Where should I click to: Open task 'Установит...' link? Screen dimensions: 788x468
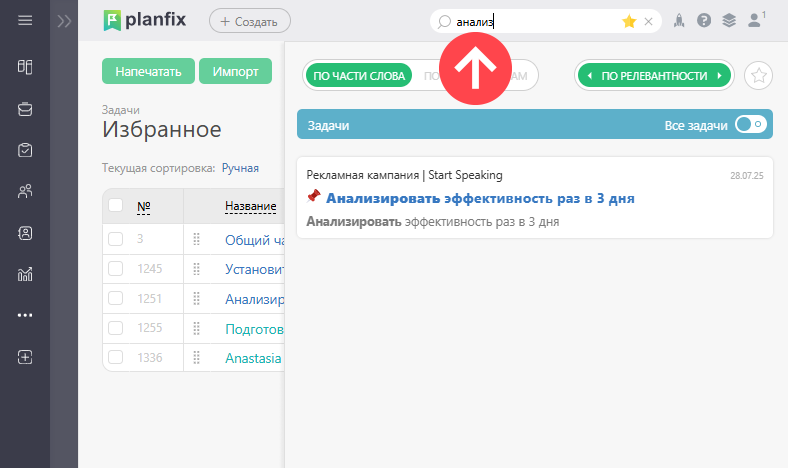[x=254, y=269]
